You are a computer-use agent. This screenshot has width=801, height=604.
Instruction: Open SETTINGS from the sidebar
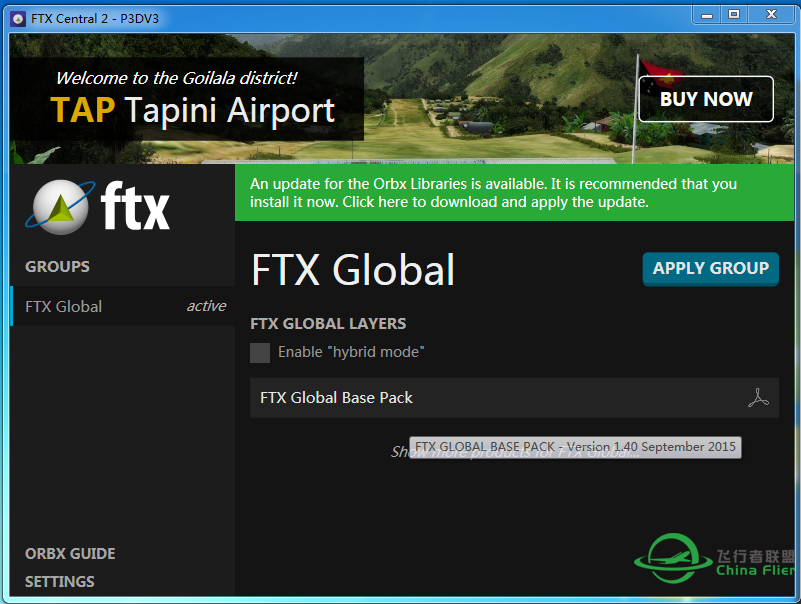(60, 582)
